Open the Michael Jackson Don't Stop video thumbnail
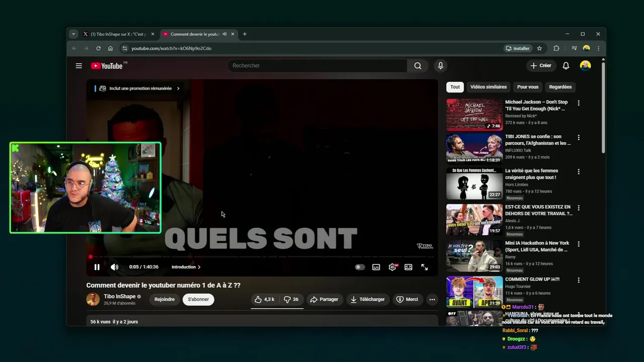The height and width of the screenshot is (362, 644). click(474, 115)
